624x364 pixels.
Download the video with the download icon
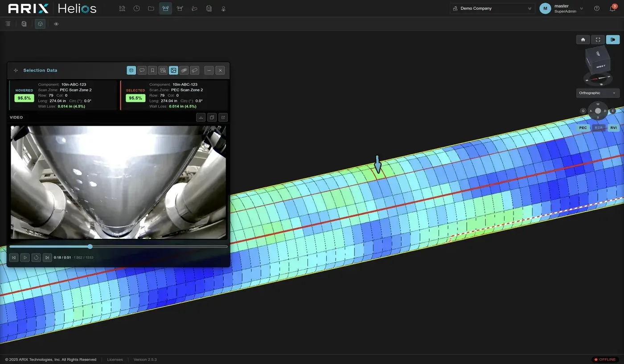[x=201, y=118]
